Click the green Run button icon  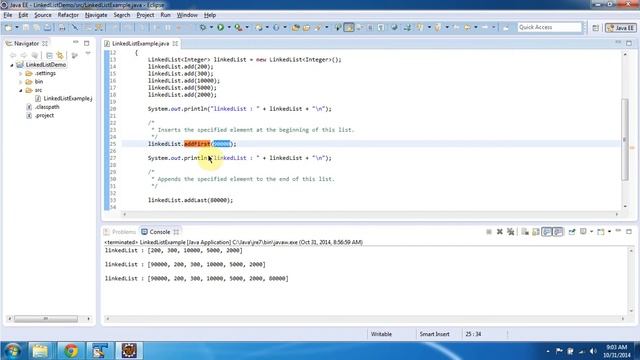tap(220, 27)
